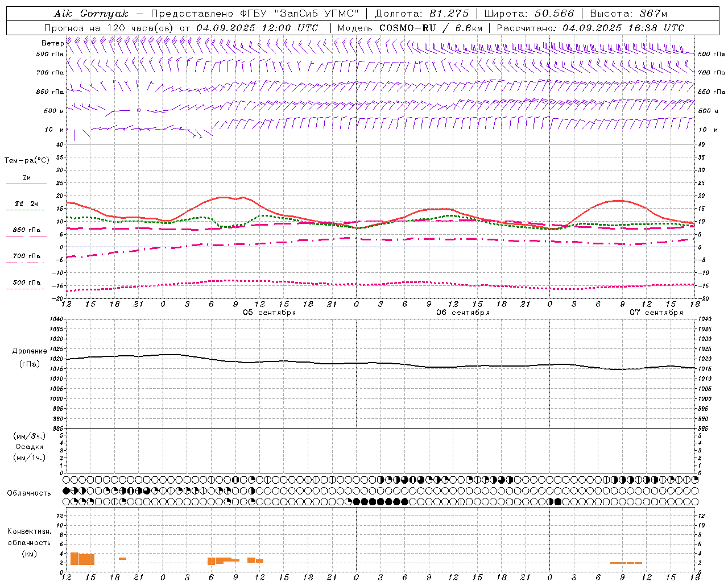Click the 'Широта: 50.566' latitude value
This screenshot has width=728, height=582.
click(529, 14)
